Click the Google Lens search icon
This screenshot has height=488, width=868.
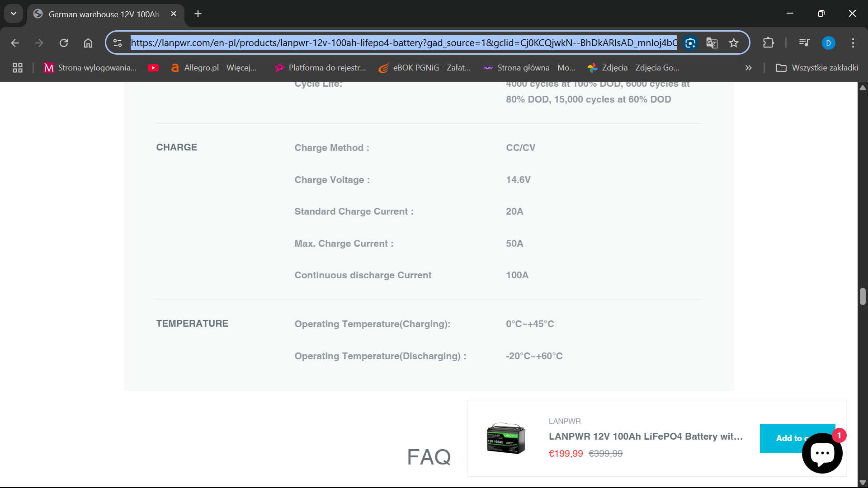pyautogui.click(x=690, y=43)
